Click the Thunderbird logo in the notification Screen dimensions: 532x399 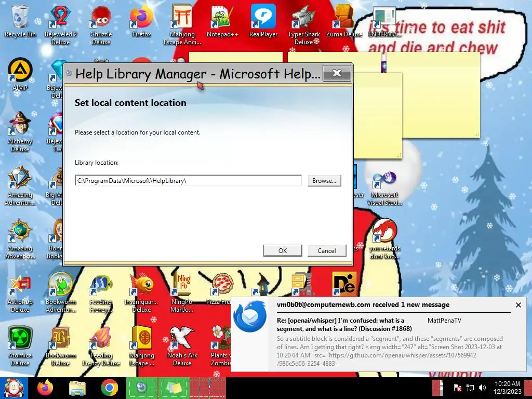250,317
